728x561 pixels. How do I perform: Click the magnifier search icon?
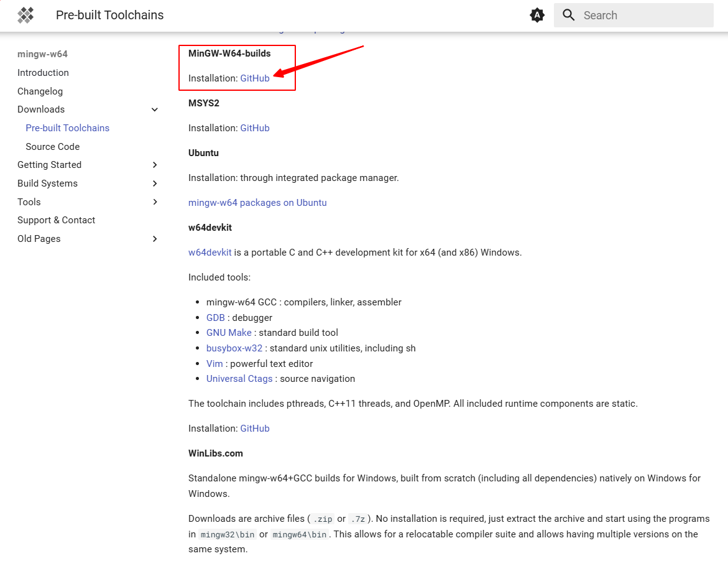(x=568, y=16)
